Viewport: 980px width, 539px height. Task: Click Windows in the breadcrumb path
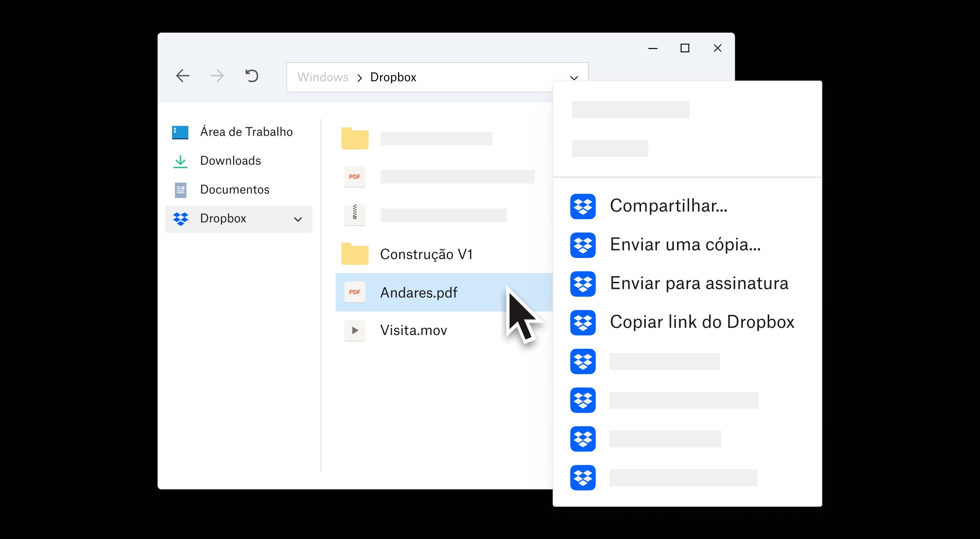tap(323, 77)
